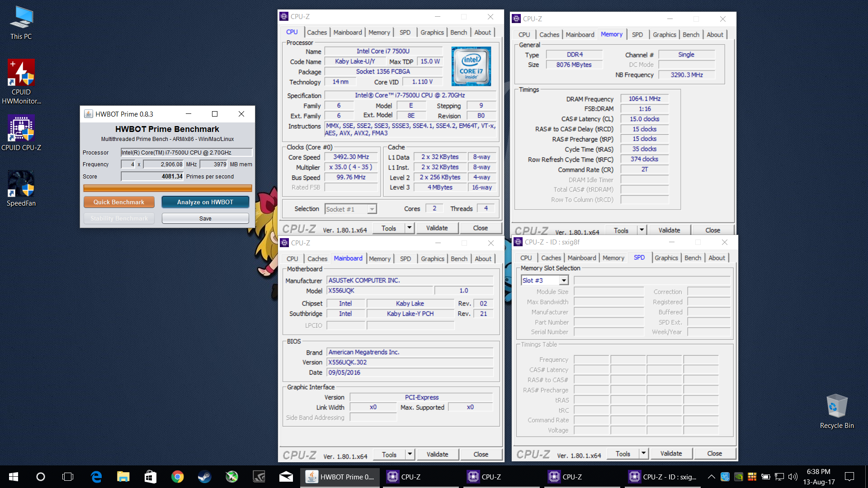Screen dimensions: 868x488
Task: Select CPU tab in Mainboard window
Action: point(292,259)
